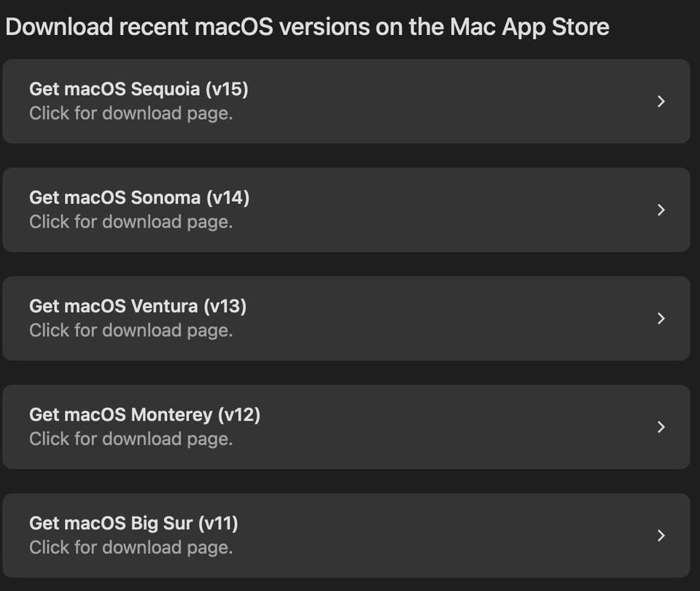Tap Big Sur's 'Click for download page' subtitle
This screenshot has width=700, height=591.
click(131, 548)
